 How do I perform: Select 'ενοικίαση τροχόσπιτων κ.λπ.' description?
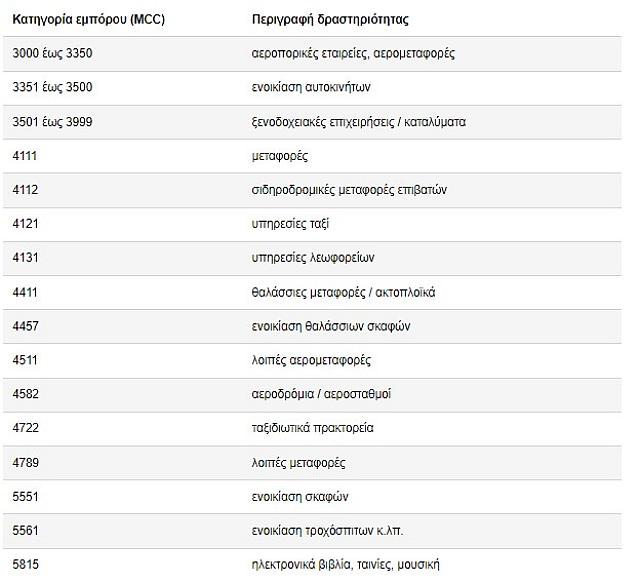click(x=329, y=531)
